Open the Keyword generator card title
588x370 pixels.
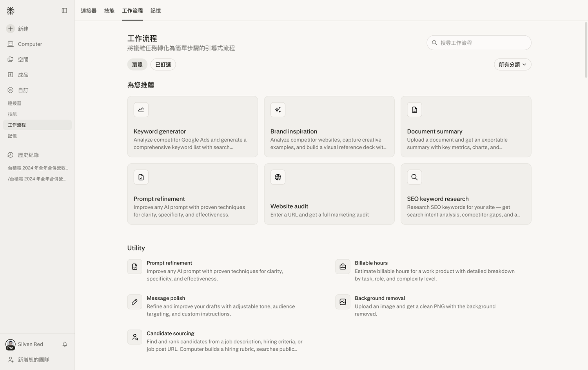(160, 131)
